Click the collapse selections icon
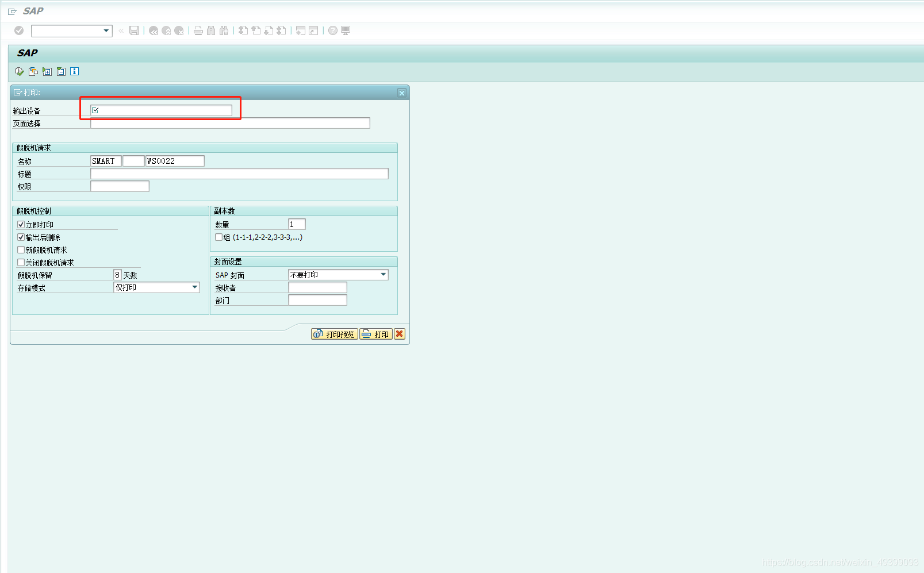 tap(61, 71)
